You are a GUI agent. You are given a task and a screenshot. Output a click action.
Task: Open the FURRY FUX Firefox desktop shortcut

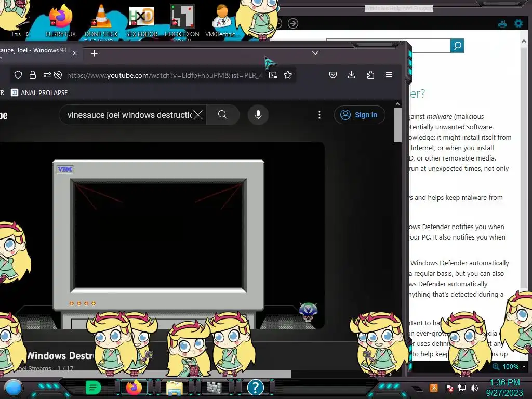(x=60, y=20)
